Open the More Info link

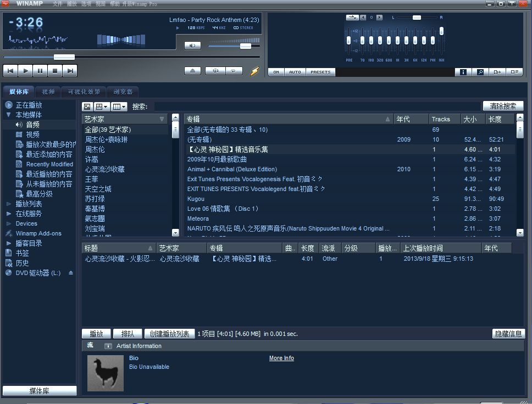tap(281, 358)
